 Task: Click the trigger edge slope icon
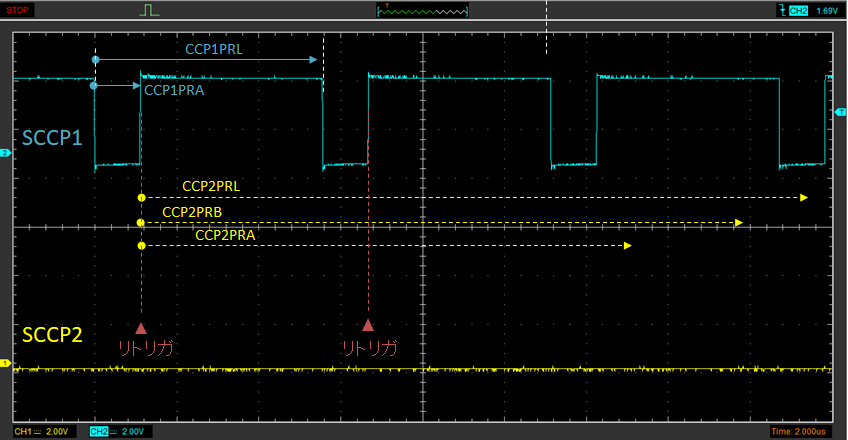[782, 10]
